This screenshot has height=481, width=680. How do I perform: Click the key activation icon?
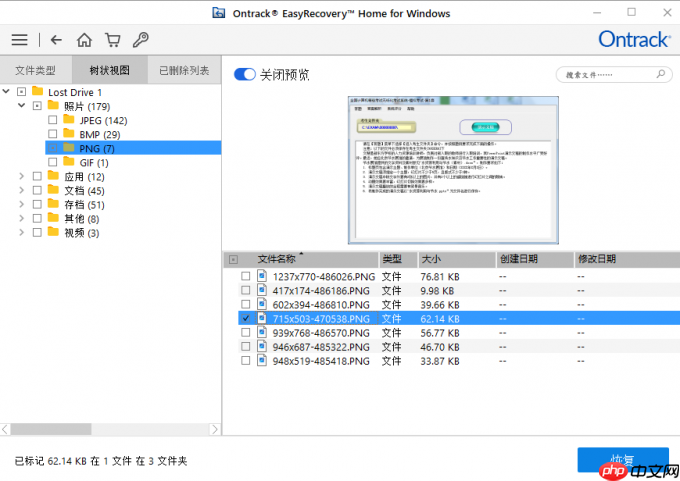(141, 40)
